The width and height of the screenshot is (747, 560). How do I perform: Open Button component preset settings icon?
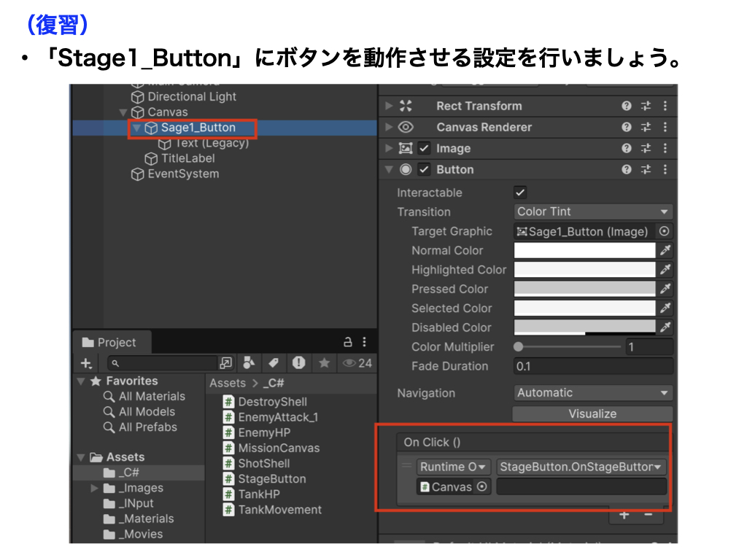pyautogui.click(x=646, y=170)
